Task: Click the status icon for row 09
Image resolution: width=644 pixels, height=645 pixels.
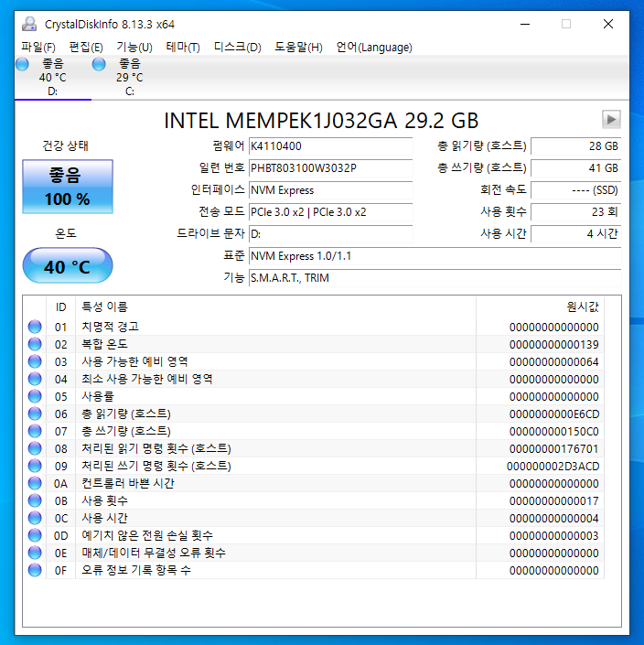Action: tap(35, 466)
